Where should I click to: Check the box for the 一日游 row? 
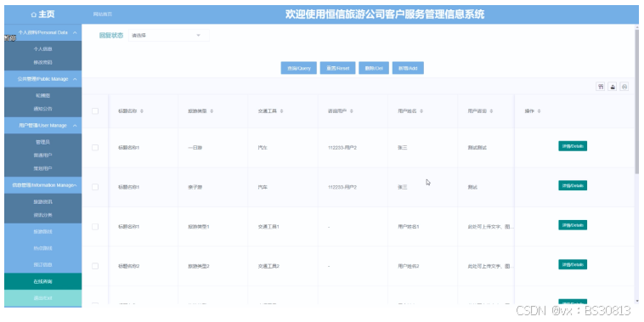95,148
